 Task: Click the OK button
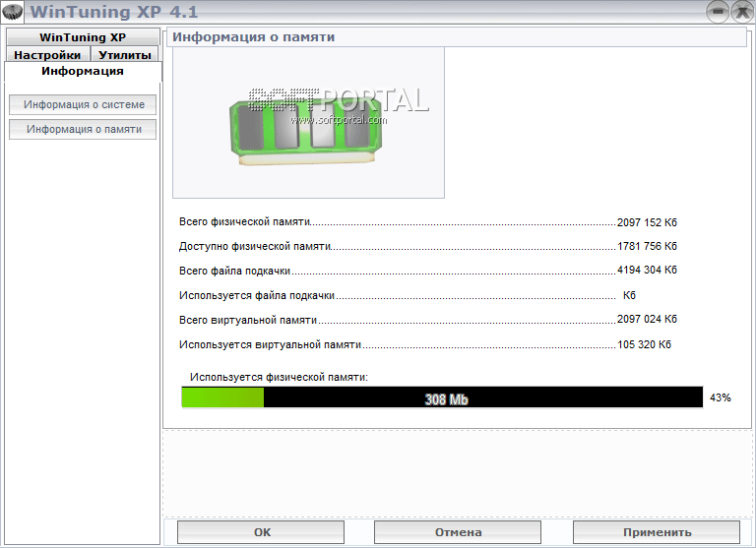pyautogui.click(x=261, y=532)
